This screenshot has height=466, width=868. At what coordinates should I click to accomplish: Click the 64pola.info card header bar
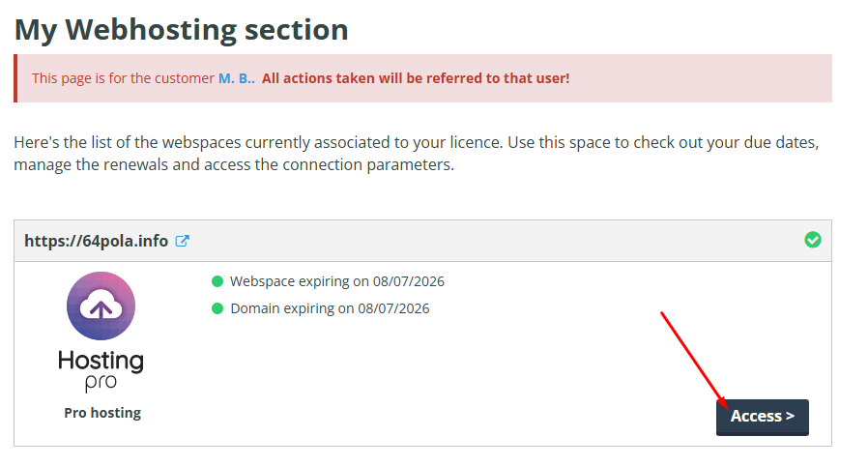pos(423,241)
